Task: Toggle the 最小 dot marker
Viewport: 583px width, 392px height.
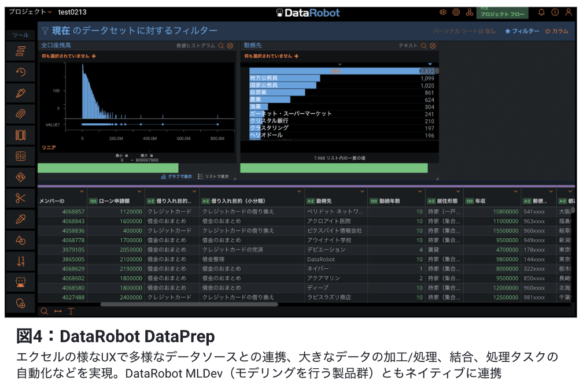Action: [x=127, y=156]
